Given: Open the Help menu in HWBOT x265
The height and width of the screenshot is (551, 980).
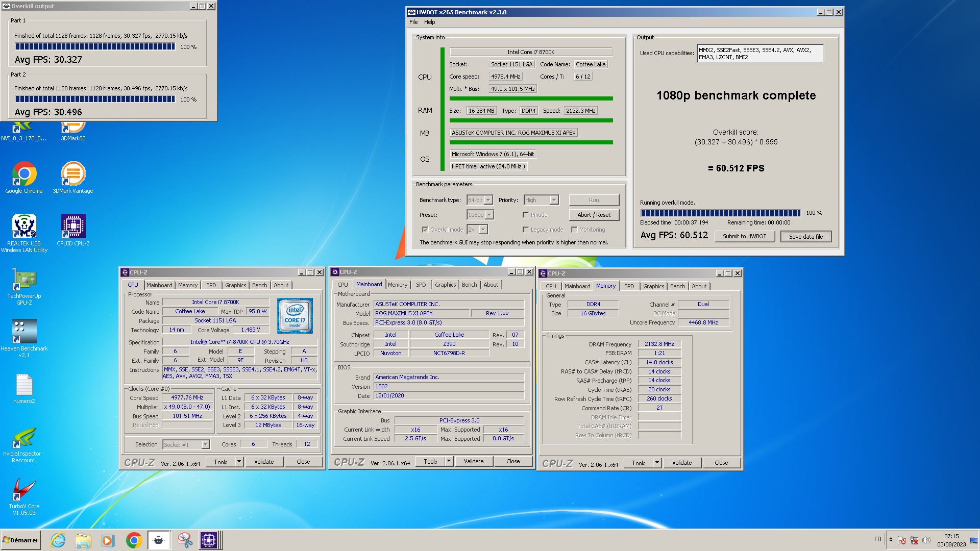Looking at the screenshot, I should (429, 22).
